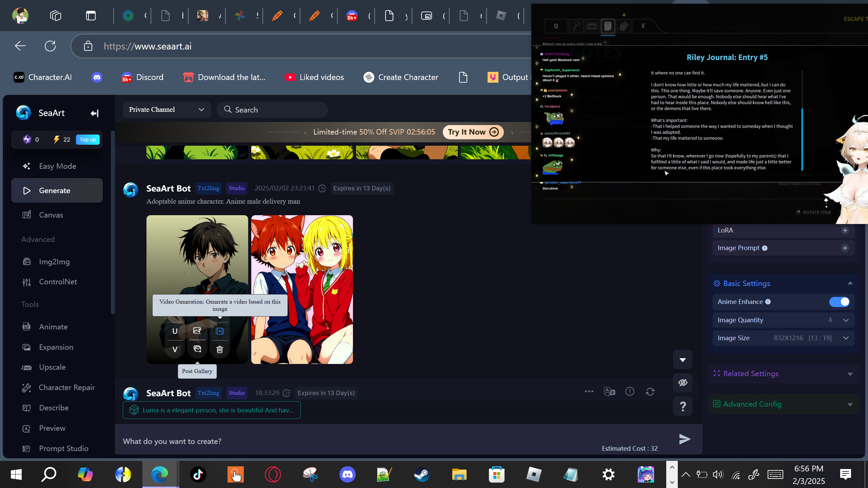Expand the Advanced Config section
The image size is (868, 488).
coord(850,404)
